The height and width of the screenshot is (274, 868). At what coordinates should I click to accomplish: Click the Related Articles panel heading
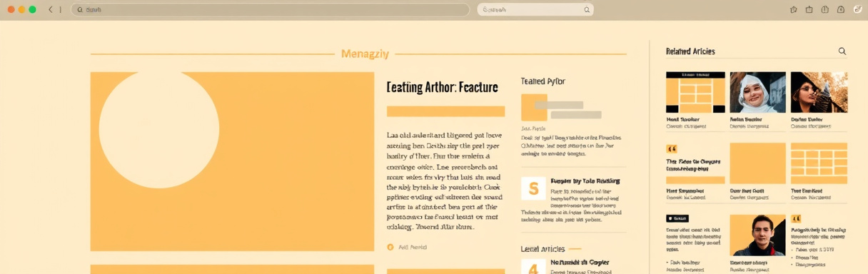(x=690, y=51)
